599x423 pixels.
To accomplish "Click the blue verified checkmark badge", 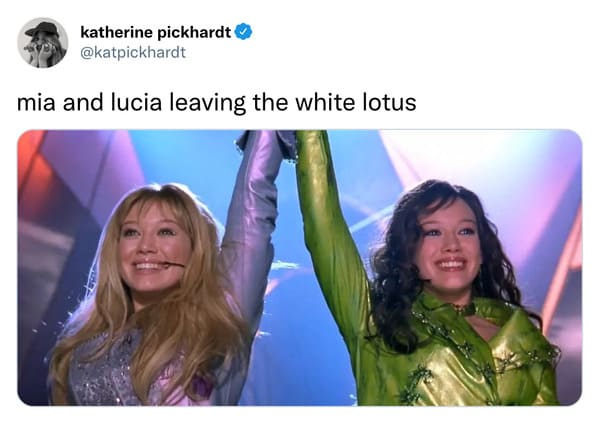I will pos(243,32).
